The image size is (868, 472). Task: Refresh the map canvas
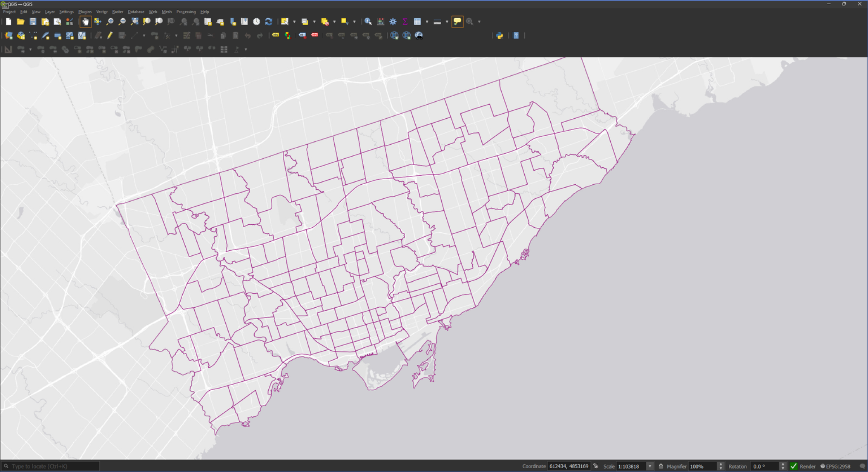click(269, 22)
